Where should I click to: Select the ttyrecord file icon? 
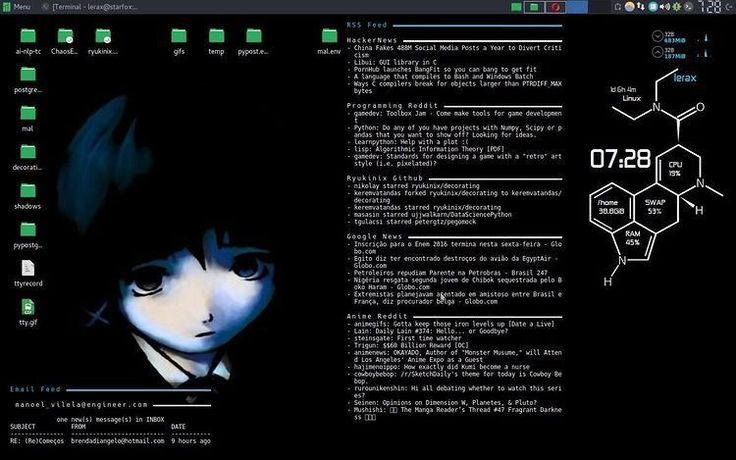[x=28, y=273]
